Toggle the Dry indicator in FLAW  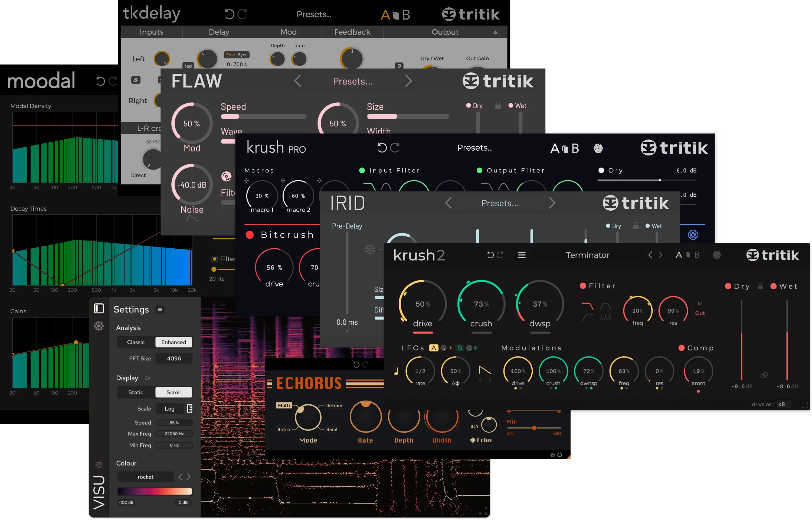point(468,105)
